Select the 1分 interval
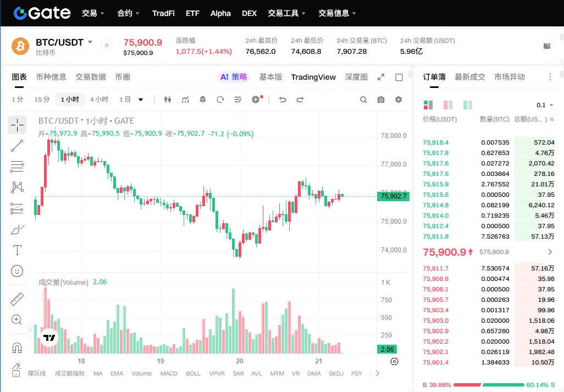 (x=17, y=100)
